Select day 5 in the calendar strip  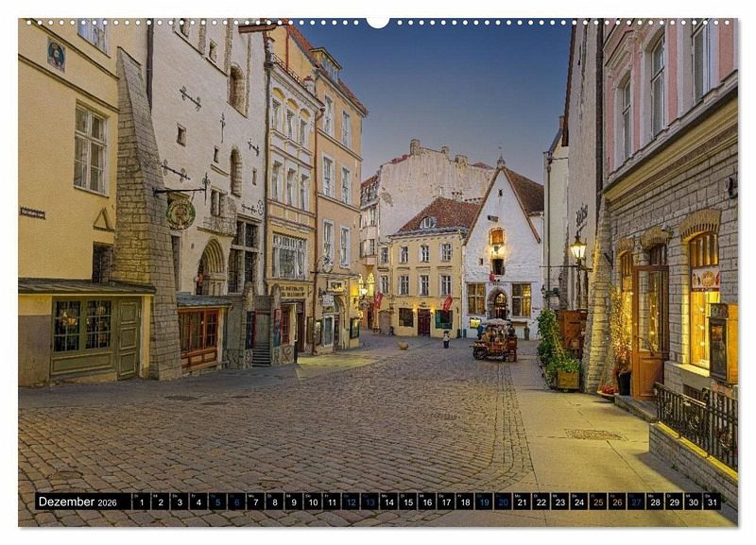pos(217,502)
